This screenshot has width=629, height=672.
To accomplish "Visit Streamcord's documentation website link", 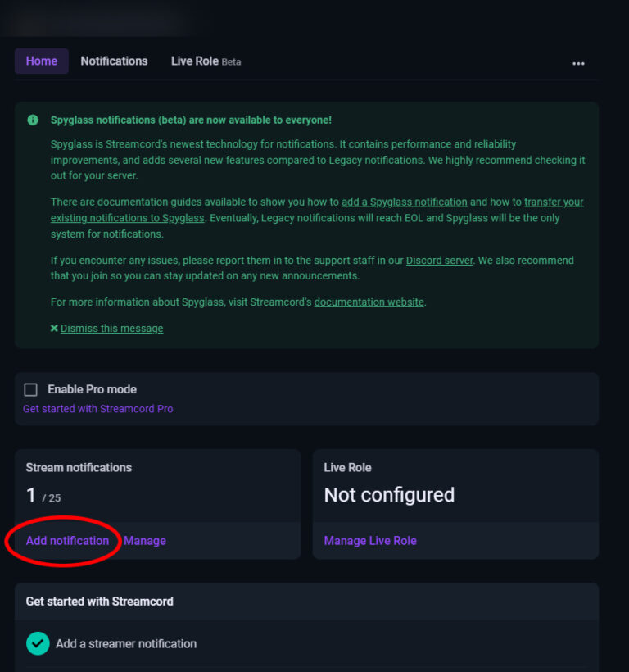I will pyautogui.click(x=369, y=302).
